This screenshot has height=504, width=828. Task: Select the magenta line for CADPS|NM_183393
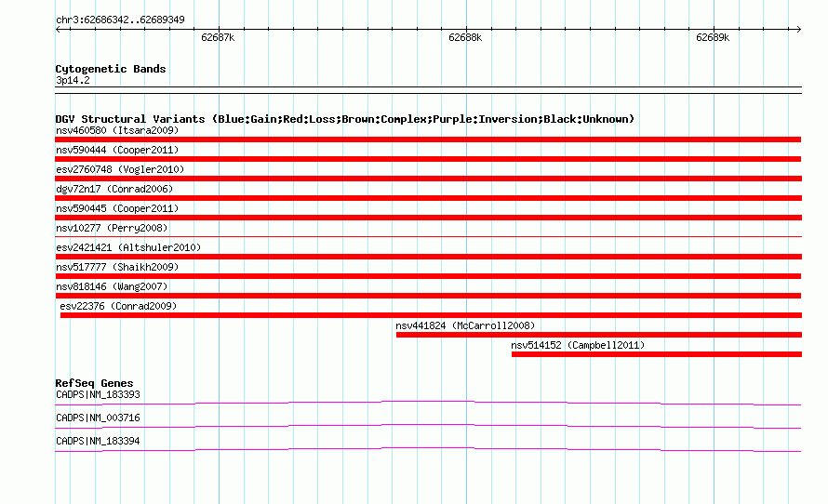428,404
